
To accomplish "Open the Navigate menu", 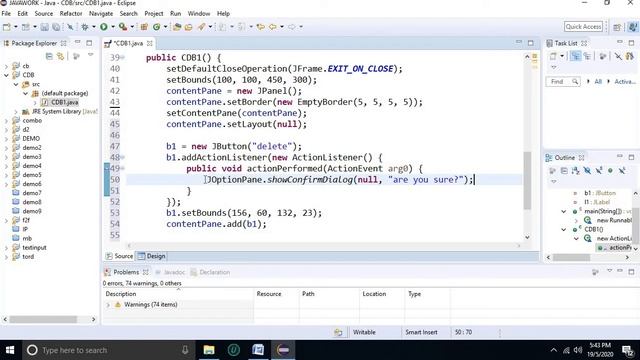I will (x=101, y=13).
